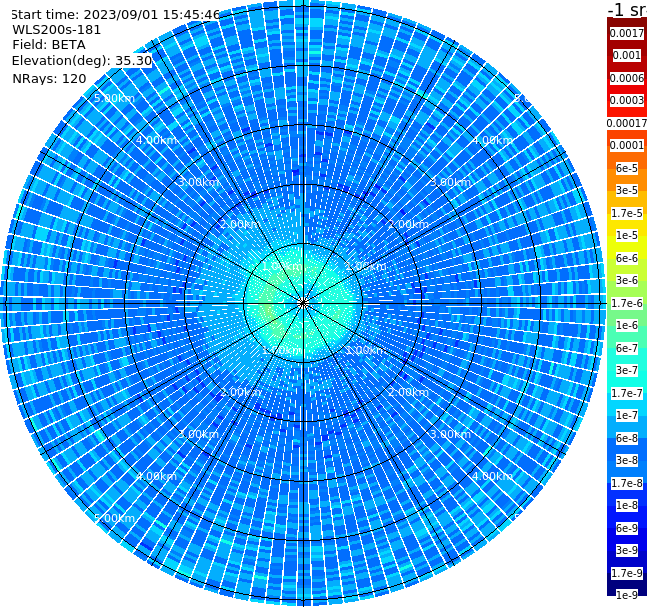Select the 4.00km range label in lower-right quadrant
The image size is (647, 607).
[492, 476]
